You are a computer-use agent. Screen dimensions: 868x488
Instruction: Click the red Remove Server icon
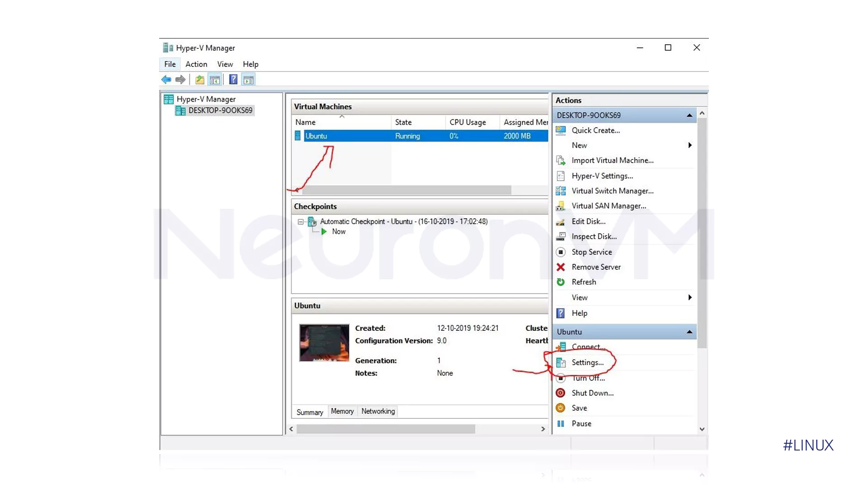click(x=561, y=267)
